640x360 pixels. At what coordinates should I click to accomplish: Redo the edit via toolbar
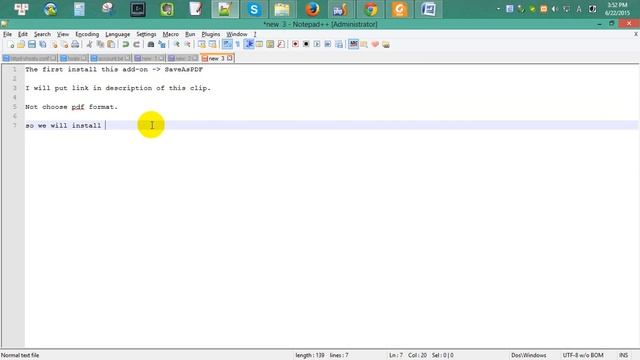[136, 44]
